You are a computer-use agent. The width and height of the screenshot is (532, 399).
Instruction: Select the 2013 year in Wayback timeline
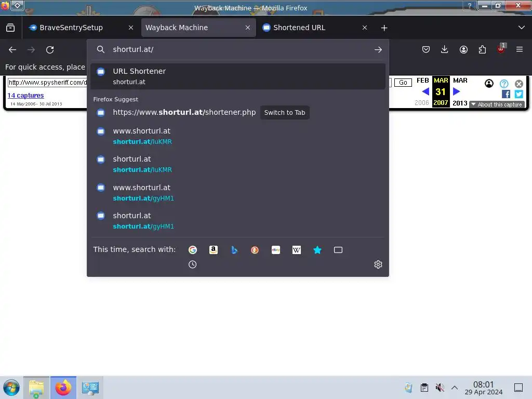coord(460,103)
